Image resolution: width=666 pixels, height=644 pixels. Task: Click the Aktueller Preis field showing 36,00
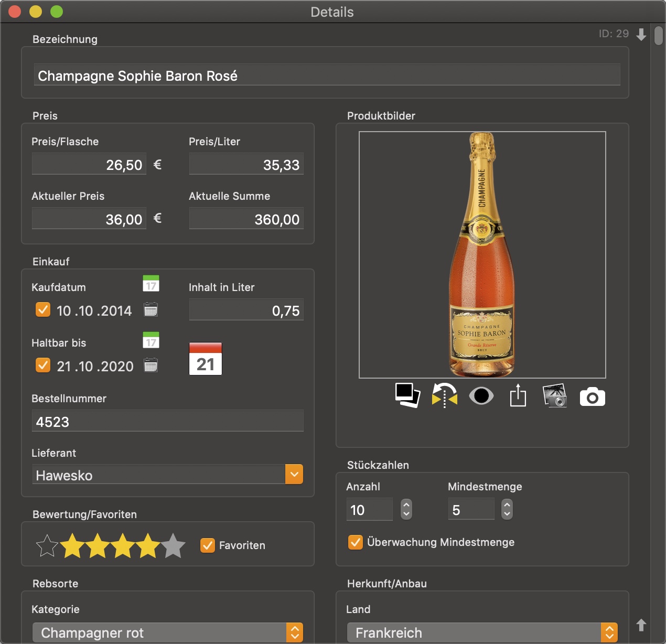coord(89,219)
